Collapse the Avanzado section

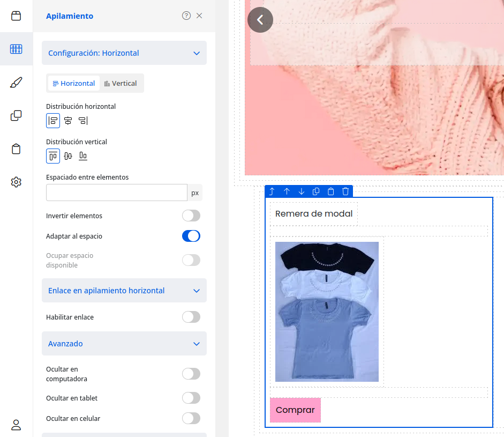(196, 344)
